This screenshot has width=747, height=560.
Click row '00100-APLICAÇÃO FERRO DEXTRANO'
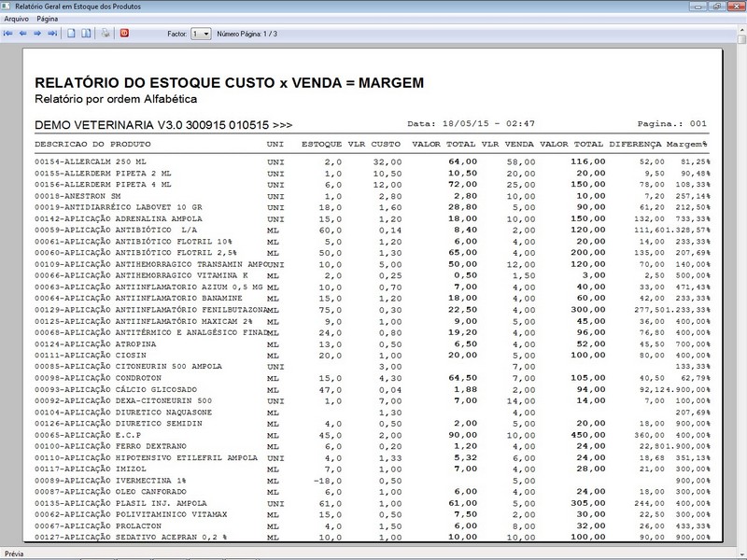(x=372, y=446)
